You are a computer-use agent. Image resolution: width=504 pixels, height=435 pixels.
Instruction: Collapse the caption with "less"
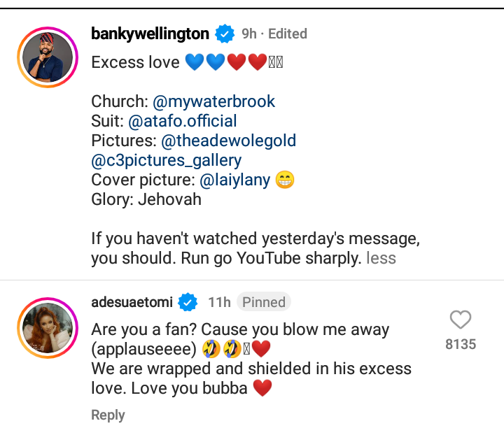point(381,258)
